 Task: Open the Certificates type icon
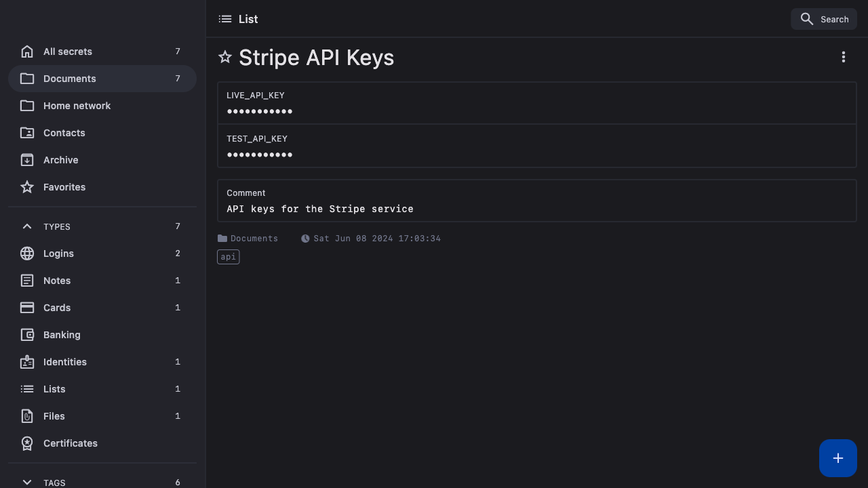point(27,443)
